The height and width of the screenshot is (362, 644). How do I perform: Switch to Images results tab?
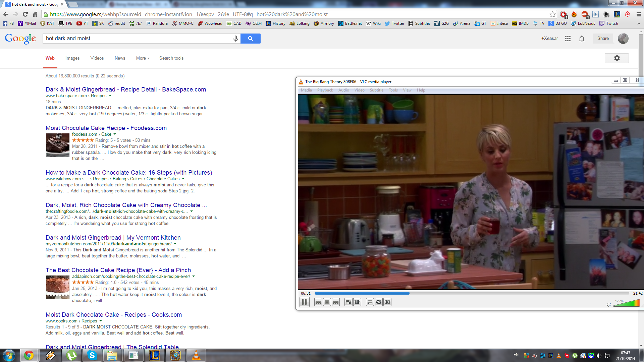click(72, 58)
